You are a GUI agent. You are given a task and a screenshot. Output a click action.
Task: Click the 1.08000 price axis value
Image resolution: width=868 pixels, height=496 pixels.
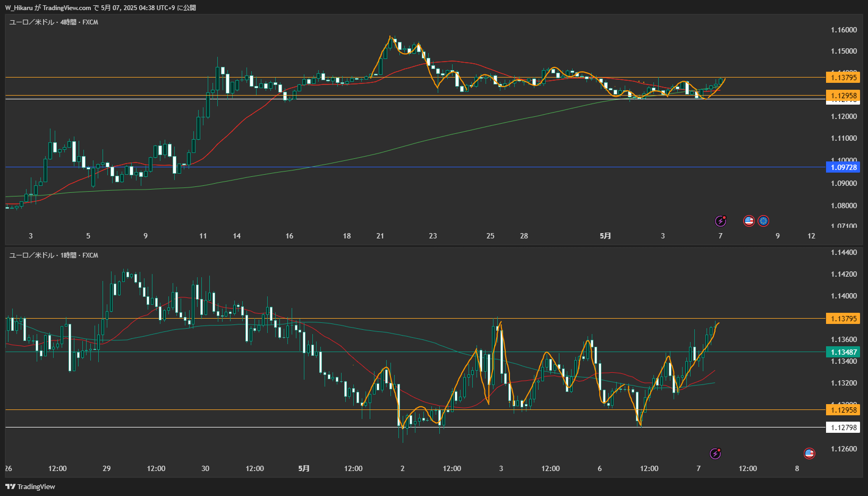click(x=844, y=206)
